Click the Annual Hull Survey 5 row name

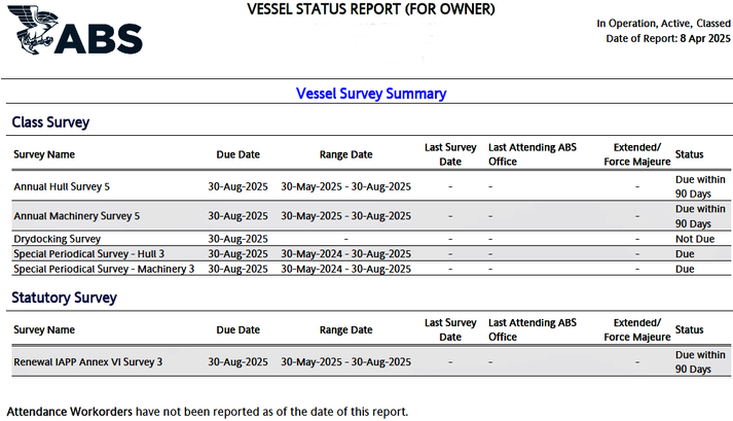(62, 187)
